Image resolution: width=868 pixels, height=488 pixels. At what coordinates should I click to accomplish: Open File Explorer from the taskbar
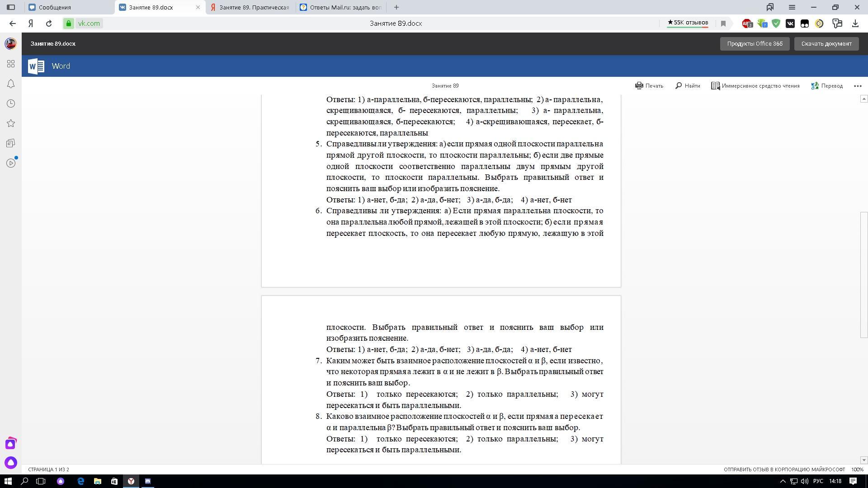[x=97, y=481]
